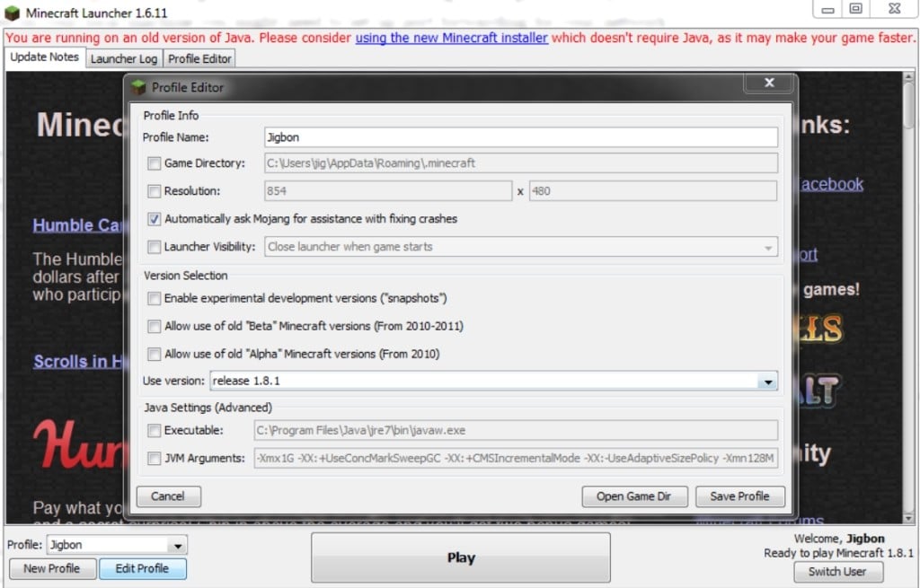920x588 pixels.
Task: Check Allow use of old Alpha versions
Action: pyautogui.click(x=154, y=354)
